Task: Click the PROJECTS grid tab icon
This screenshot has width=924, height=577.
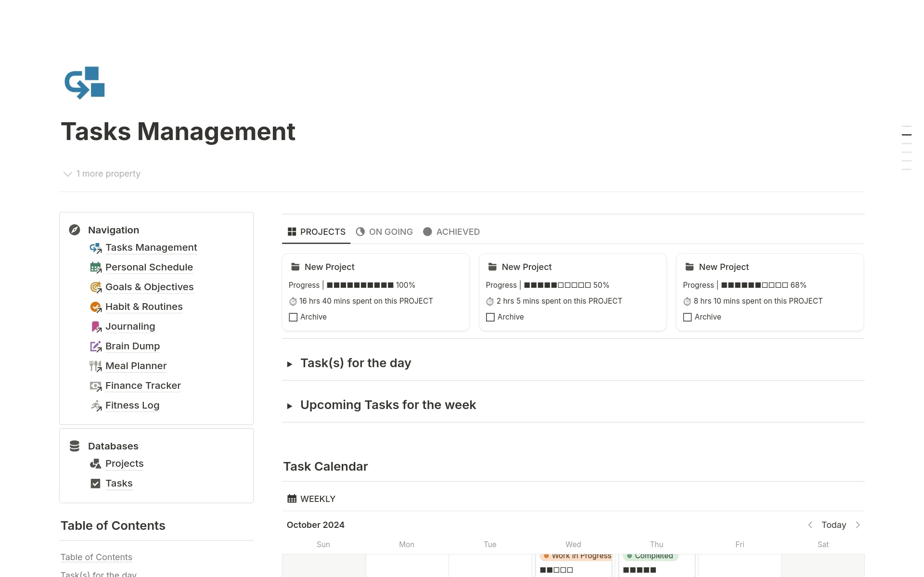Action: coord(292,232)
